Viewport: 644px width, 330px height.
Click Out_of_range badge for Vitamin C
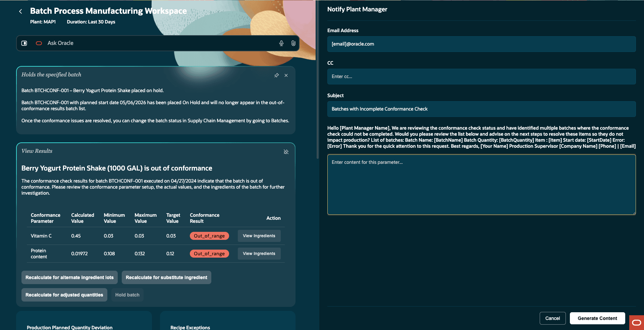point(209,236)
